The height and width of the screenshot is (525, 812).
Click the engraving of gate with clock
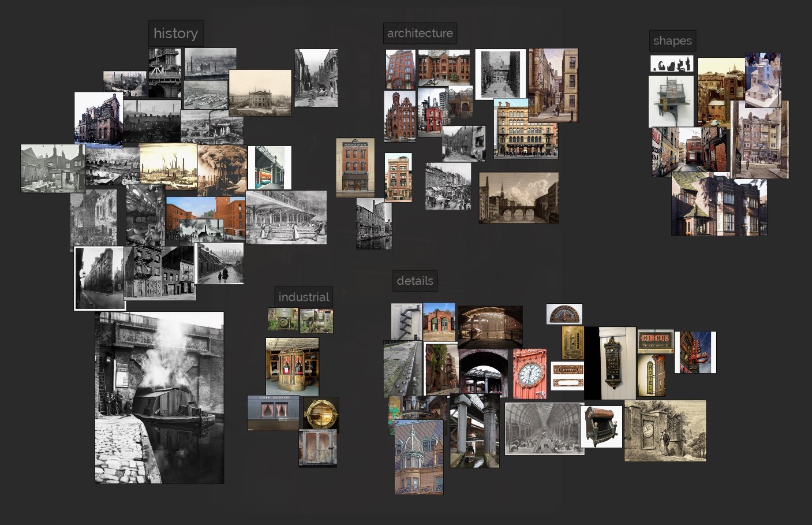pyautogui.click(x=665, y=431)
